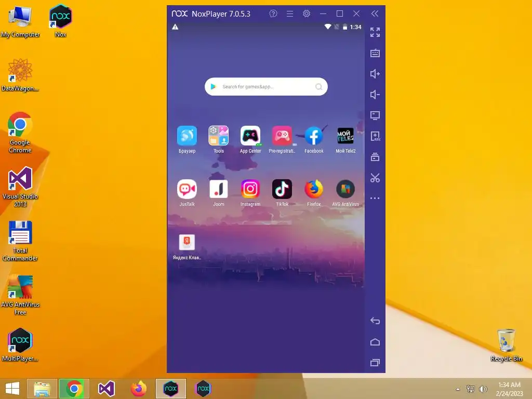Select the Nox desktop shortcut
Screen dimensions: 532x399
(60, 21)
